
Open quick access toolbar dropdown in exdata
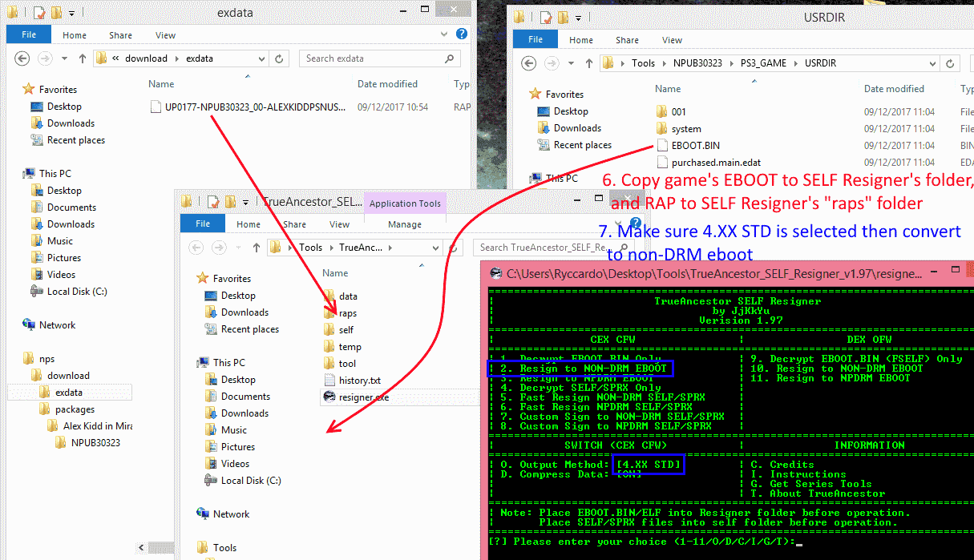[x=71, y=14]
